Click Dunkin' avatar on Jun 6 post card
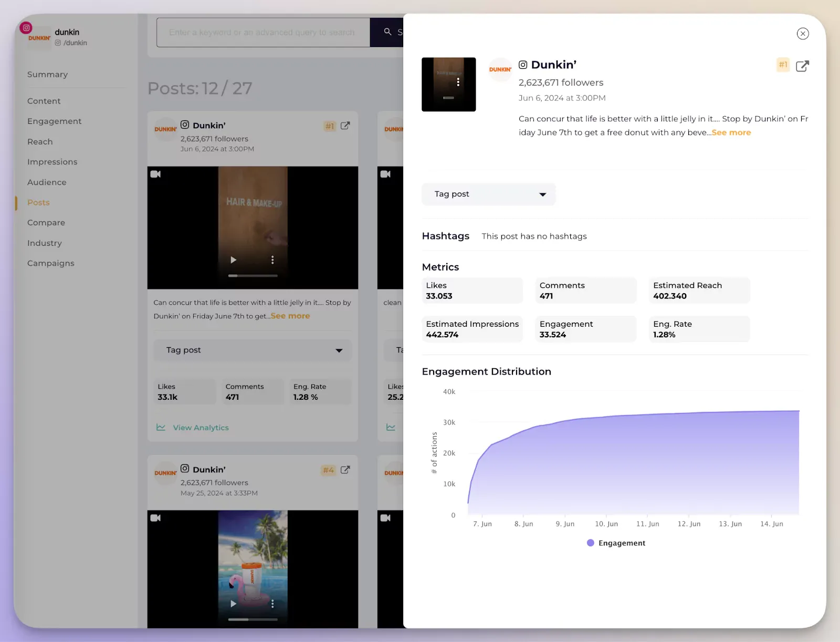The height and width of the screenshot is (642, 840). (165, 129)
